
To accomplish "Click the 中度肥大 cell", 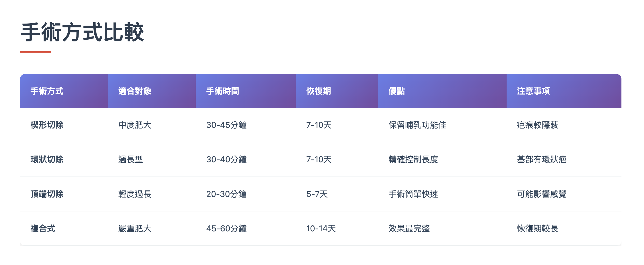I will (x=135, y=125).
